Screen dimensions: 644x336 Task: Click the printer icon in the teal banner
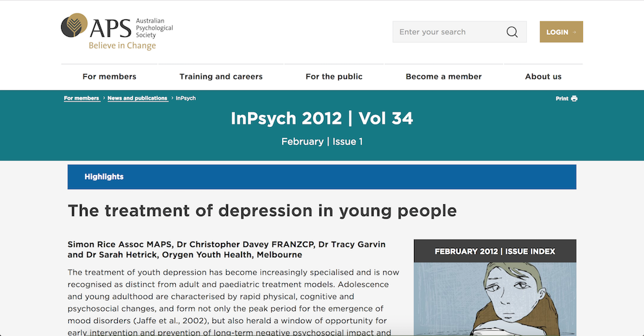574,99
